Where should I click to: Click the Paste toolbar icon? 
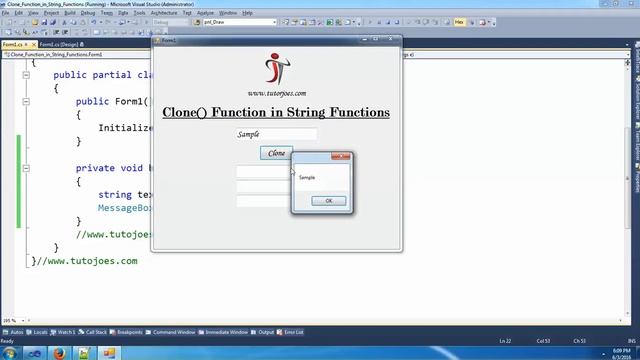(x=82, y=22)
